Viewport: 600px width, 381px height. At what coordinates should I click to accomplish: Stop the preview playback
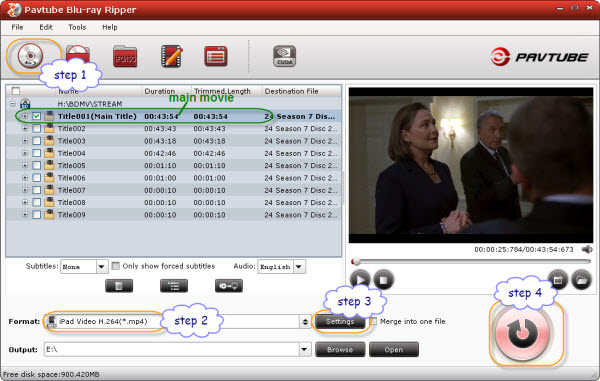383,280
